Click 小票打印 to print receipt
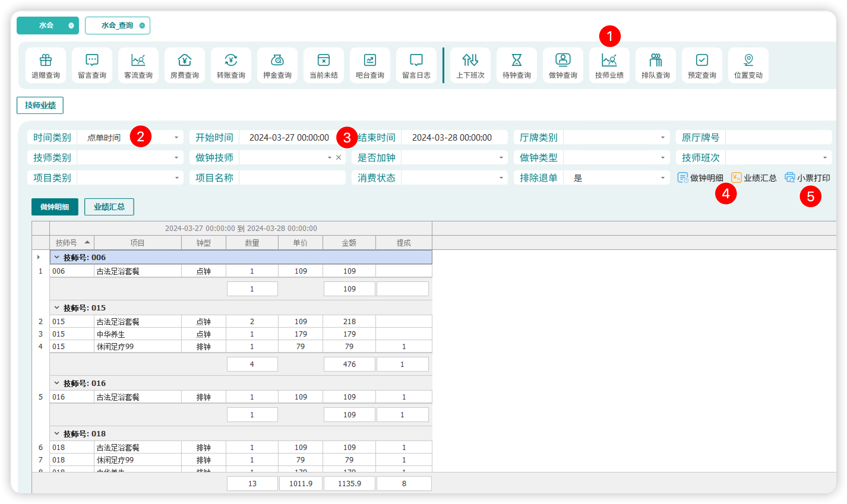The width and height of the screenshot is (847, 504). point(807,178)
